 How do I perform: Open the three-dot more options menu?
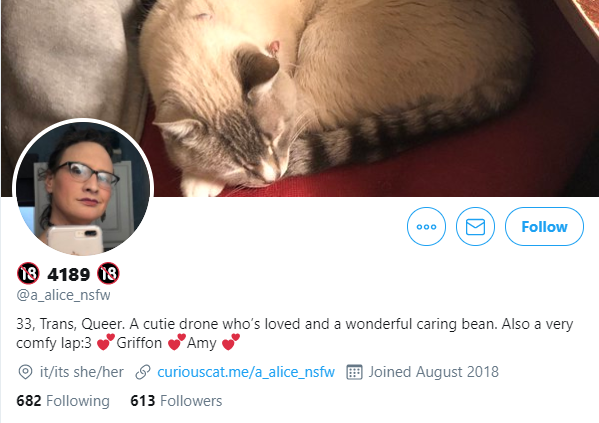click(426, 227)
